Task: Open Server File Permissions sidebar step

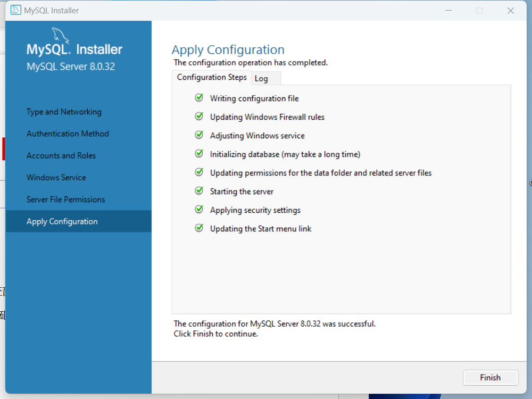Action: click(x=66, y=199)
